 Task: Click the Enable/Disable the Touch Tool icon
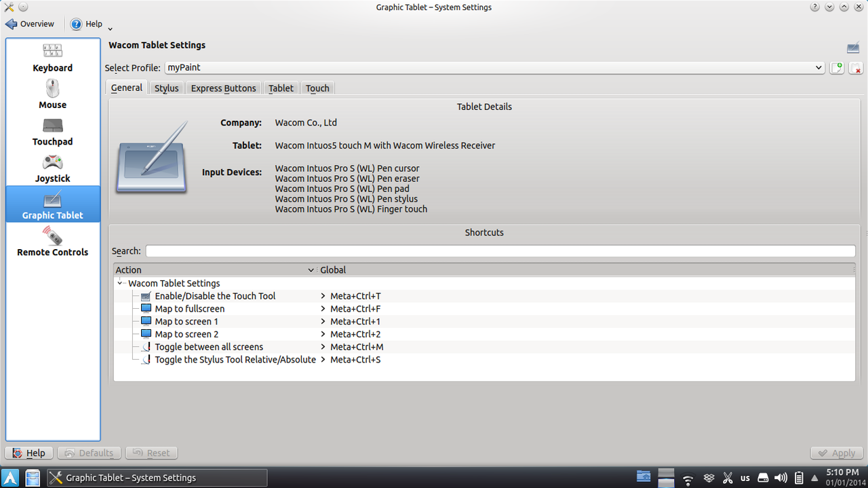[x=146, y=296]
